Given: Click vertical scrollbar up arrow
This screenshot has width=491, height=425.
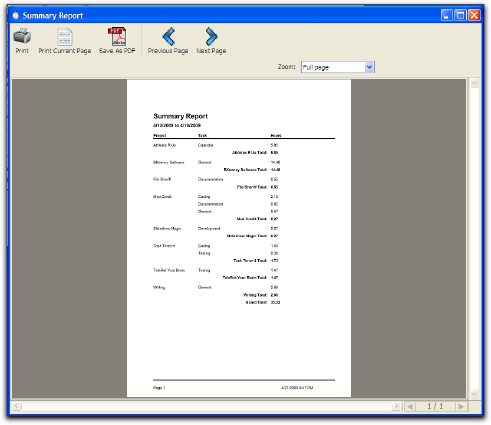Looking at the screenshot, I should pos(474,83).
